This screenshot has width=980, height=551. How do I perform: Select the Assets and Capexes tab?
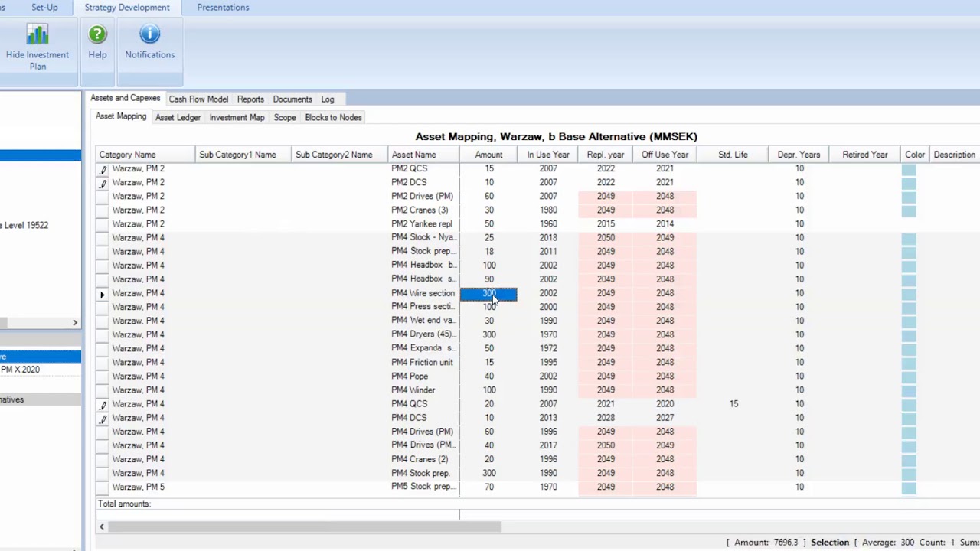point(126,99)
